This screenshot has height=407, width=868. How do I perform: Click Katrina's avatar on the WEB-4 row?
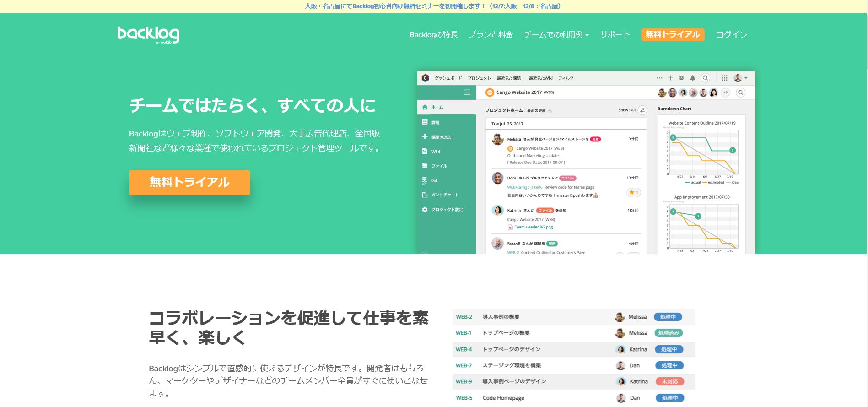tap(621, 349)
